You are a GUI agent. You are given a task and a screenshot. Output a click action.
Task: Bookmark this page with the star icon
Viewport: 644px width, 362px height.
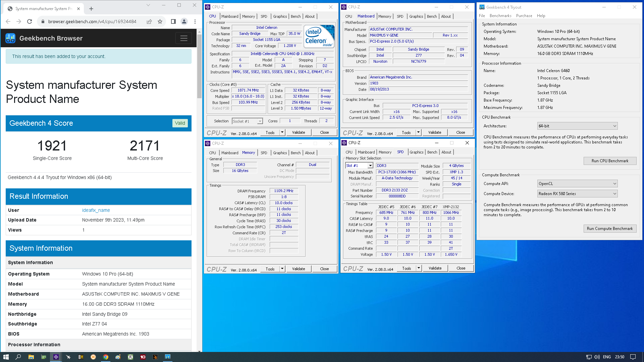point(160,21)
